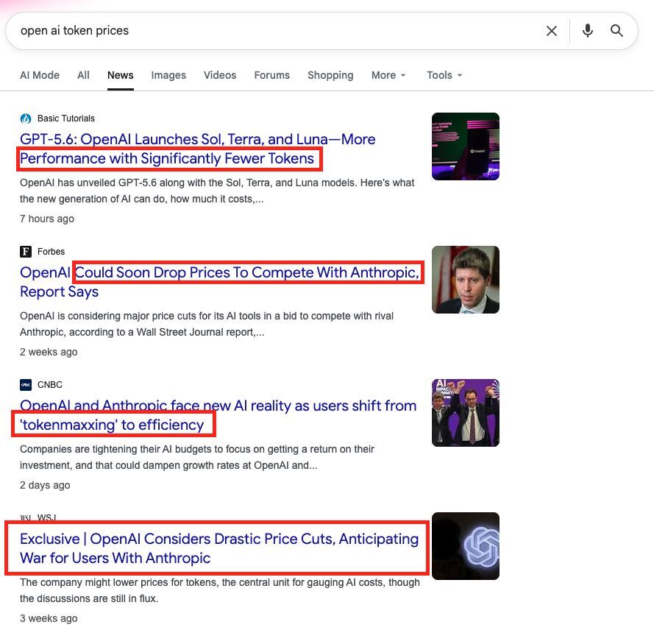Click the CNBC source name
This screenshot has height=644, width=654.
[49, 385]
